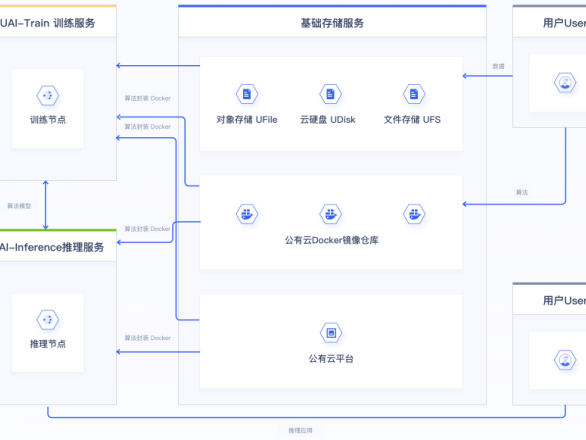This screenshot has height=440, width=586.
Task: Click the 公有云平台 hexagon icon
Action: click(331, 333)
